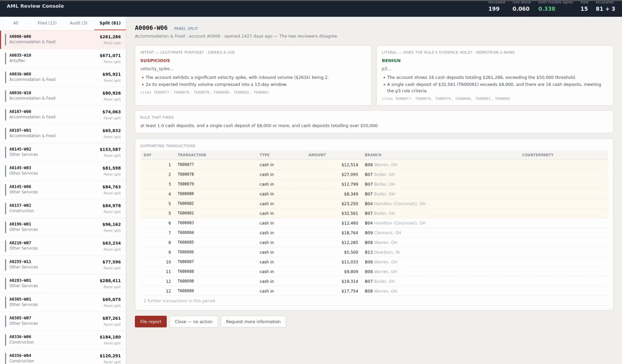Open case A0036-W08 in the list

[63, 77]
